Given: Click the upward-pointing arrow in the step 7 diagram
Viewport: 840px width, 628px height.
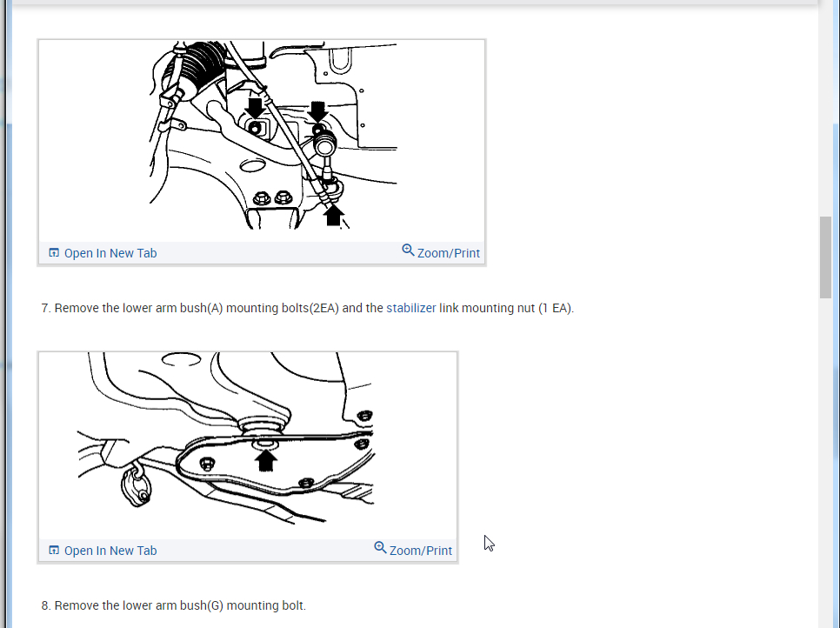Looking at the screenshot, I should click(x=333, y=215).
